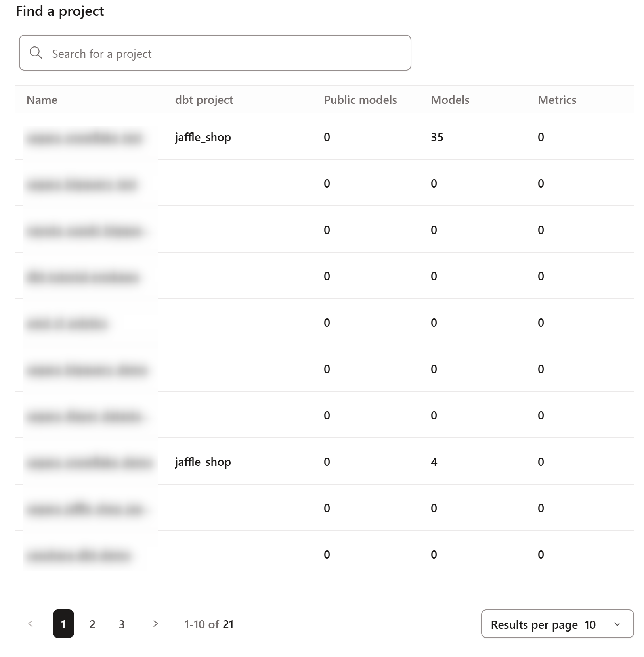
Task: Open the jaffle_shop project with 4 models
Action: click(203, 462)
